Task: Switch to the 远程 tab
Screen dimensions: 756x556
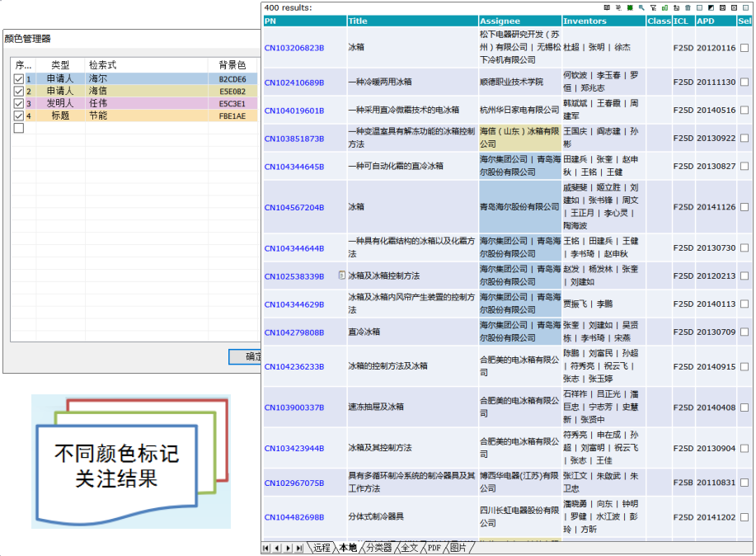Action: pyautogui.click(x=321, y=548)
